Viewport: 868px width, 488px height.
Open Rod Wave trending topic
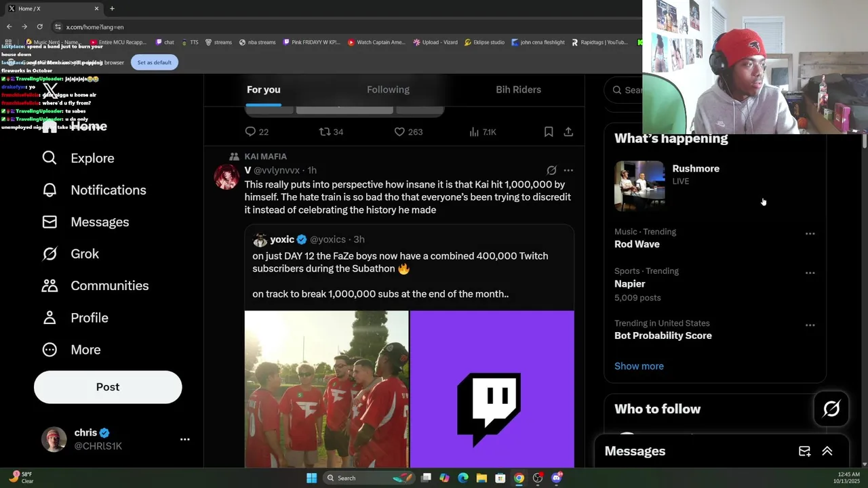coord(637,244)
